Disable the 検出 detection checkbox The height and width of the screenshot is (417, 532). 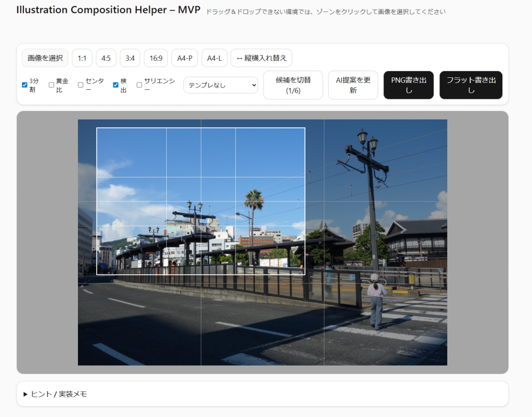click(116, 85)
